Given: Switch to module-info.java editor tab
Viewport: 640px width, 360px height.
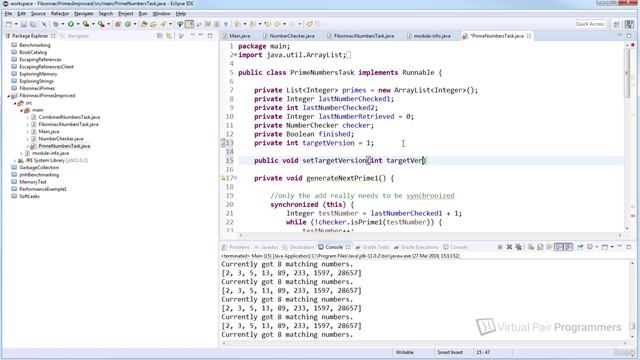Looking at the screenshot, I should pyautogui.click(x=429, y=36).
